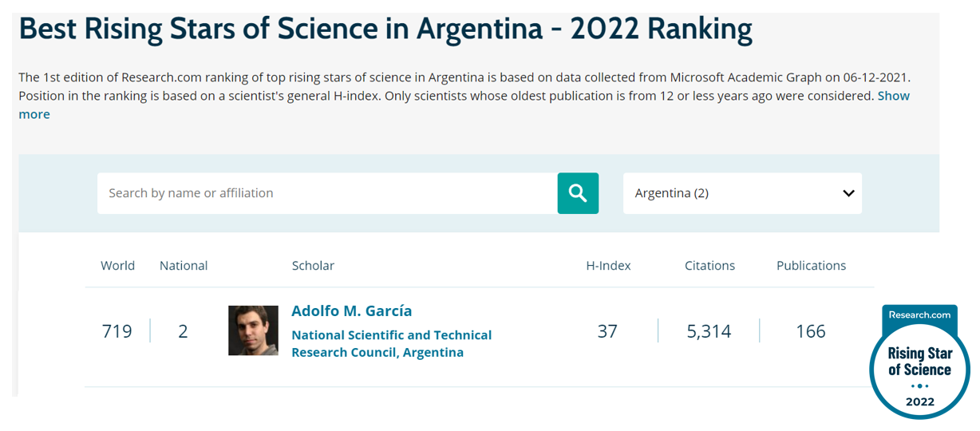Click the magnifying glass search button
Screen dimensions: 980x431
(x=578, y=193)
